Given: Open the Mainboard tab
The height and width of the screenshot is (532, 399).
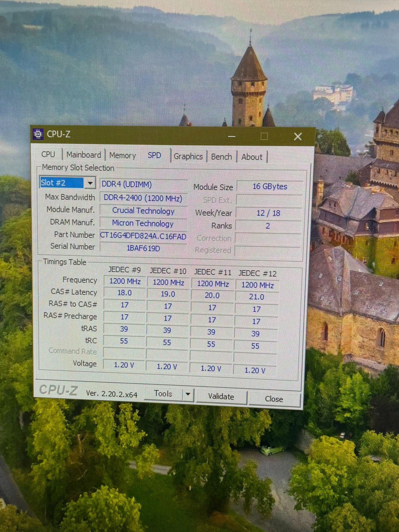Looking at the screenshot, I should (84, 155).
